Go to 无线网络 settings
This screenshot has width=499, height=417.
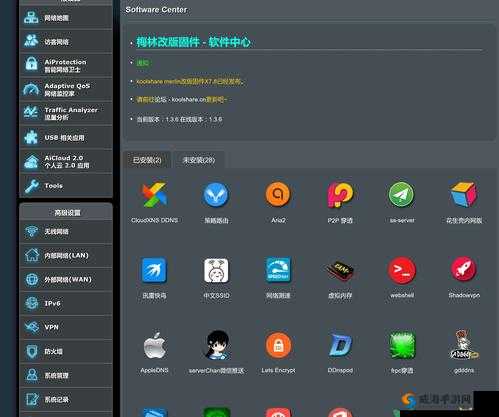click(66, 231)
